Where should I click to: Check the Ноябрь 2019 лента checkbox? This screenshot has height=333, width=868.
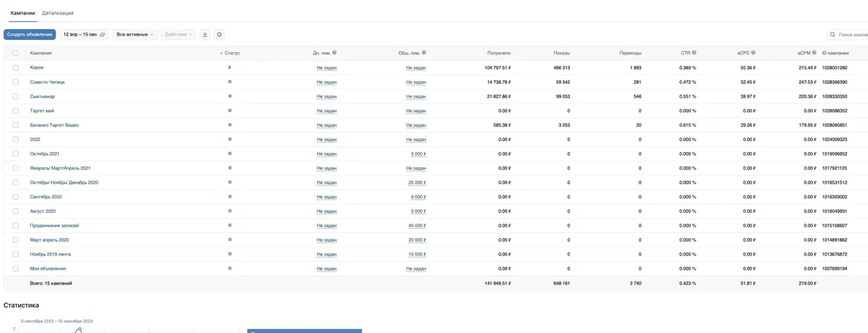click(16, 254)
